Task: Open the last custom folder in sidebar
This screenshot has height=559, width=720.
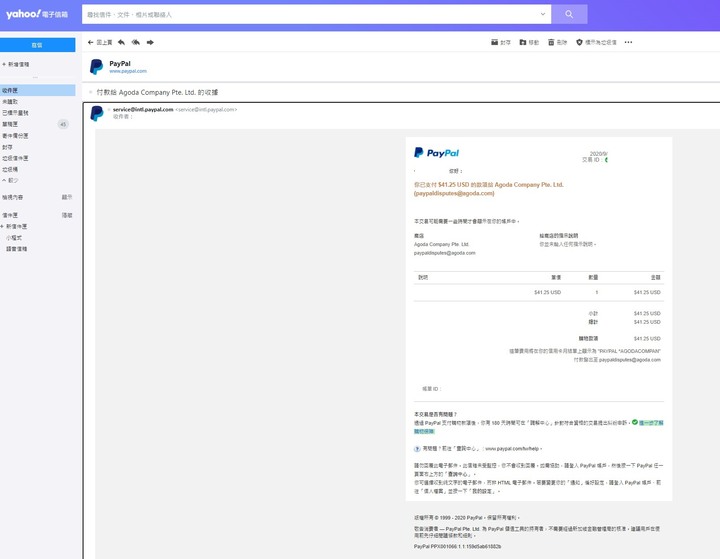Action: [x=17, y=248]
